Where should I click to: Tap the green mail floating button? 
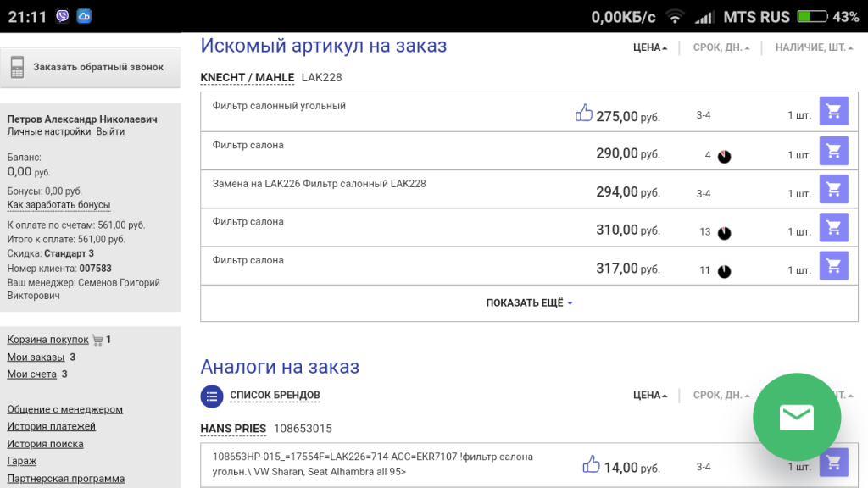796,417
